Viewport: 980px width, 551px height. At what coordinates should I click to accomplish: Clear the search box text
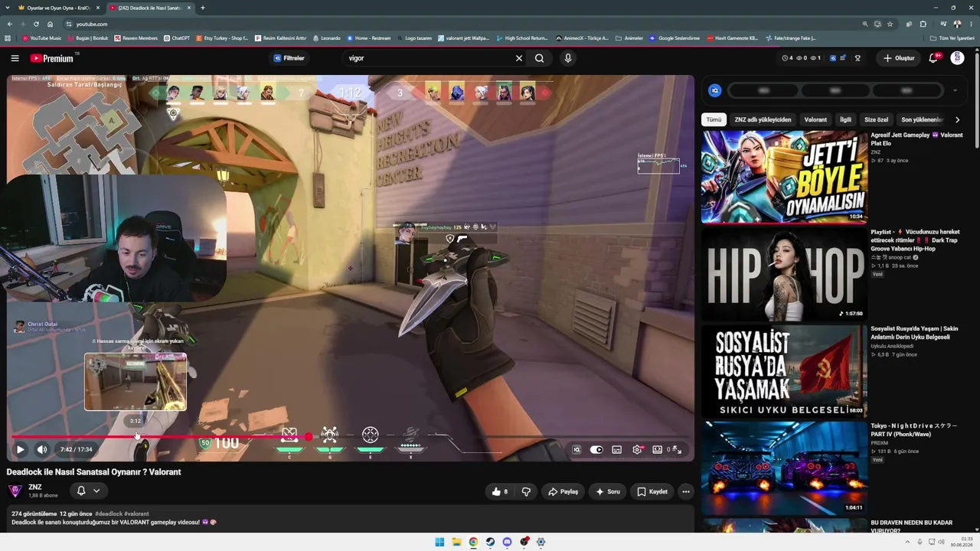[x=518, y=58]
